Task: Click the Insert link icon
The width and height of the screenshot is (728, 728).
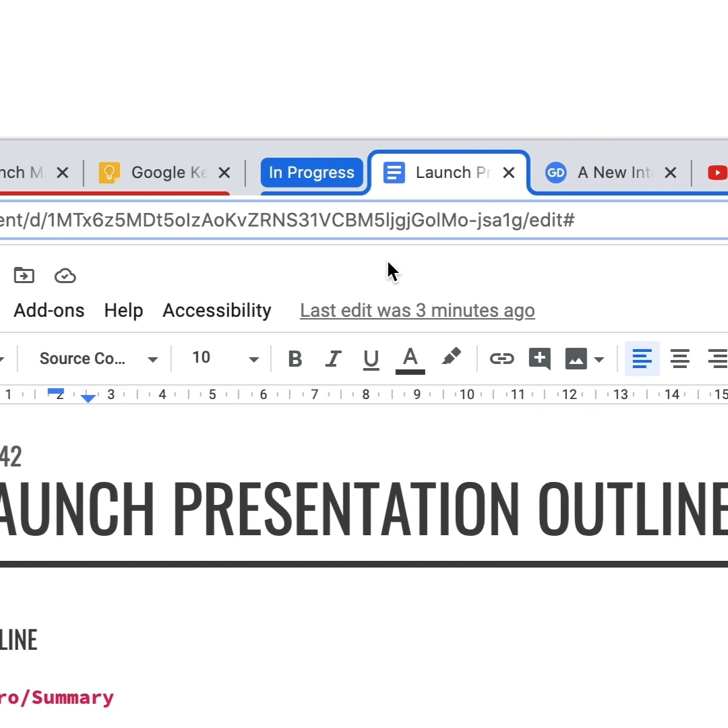Action: click(x=502, y=359)
